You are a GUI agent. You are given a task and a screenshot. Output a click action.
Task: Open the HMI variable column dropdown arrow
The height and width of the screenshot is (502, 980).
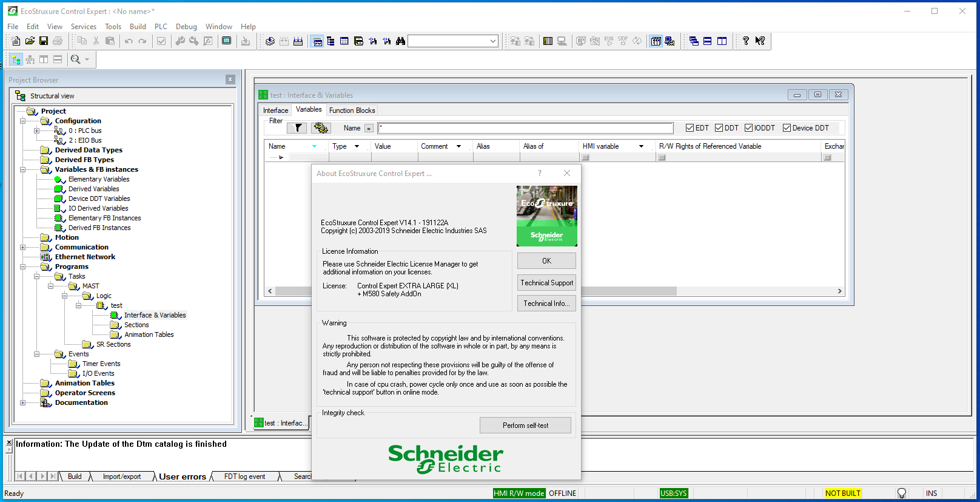click(x=641, y=146)
